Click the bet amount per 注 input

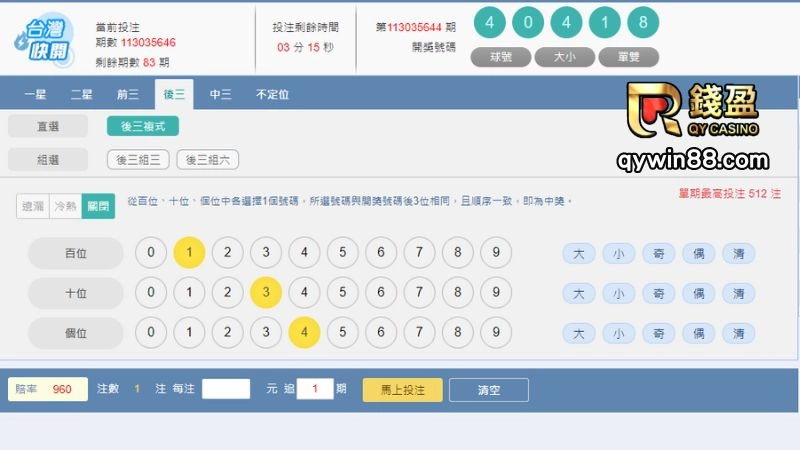point(226,389)
